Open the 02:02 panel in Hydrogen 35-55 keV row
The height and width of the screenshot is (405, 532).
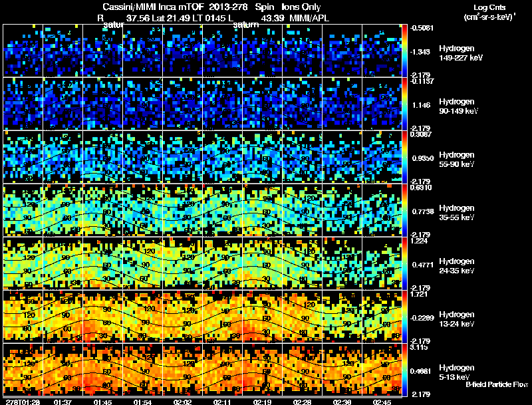182,210
